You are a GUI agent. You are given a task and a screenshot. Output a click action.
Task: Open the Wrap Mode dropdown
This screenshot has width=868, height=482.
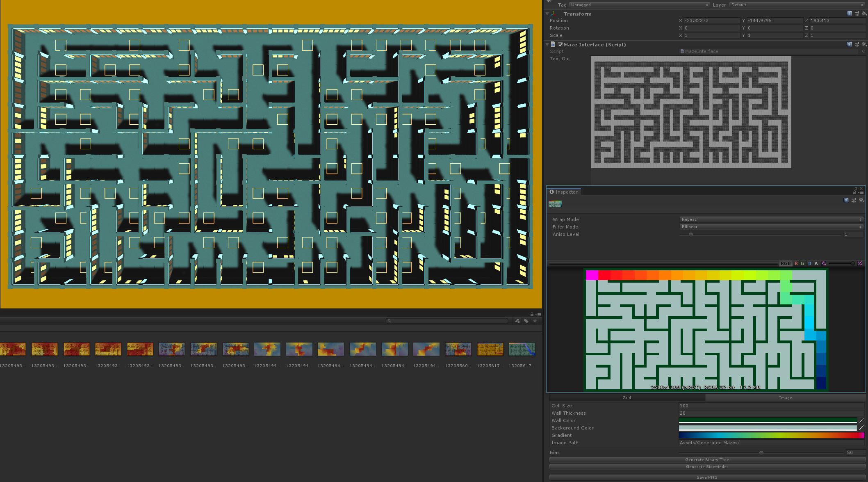[x=772, y=219]
